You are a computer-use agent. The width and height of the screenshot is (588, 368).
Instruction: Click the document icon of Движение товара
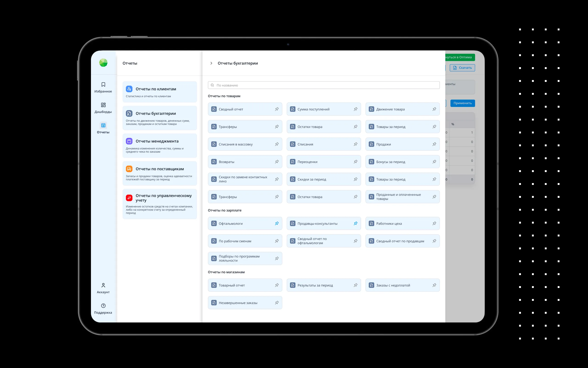coord(371,109)
